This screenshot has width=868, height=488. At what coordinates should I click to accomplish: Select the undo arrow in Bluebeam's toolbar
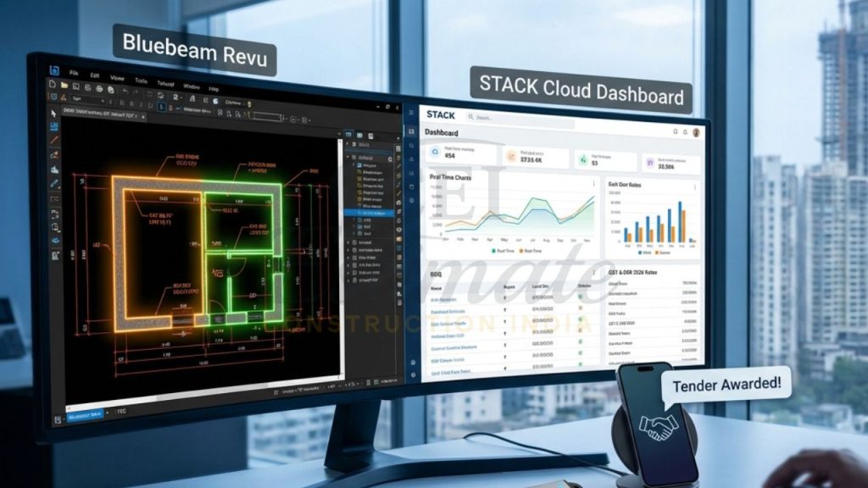tap(125, 91)
